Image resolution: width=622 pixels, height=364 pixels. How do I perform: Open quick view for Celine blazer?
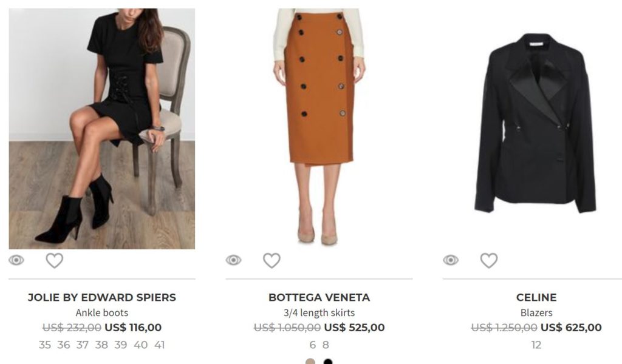point(451,260)
